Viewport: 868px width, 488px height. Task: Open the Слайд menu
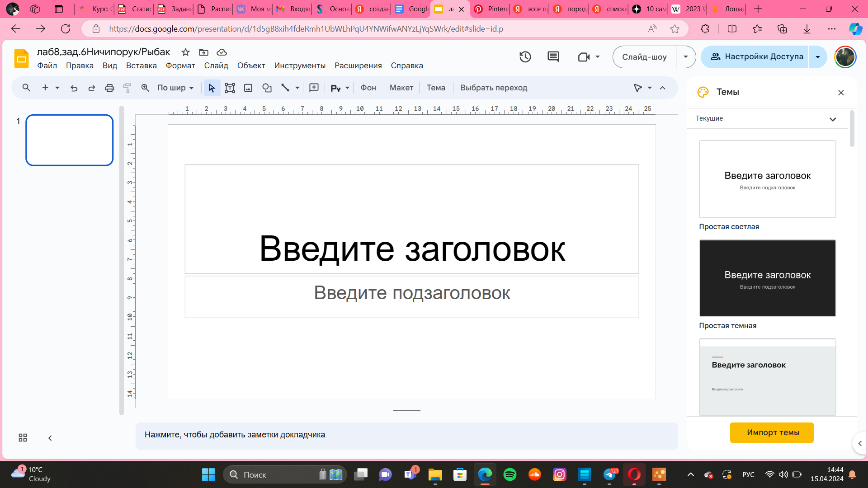216,66
